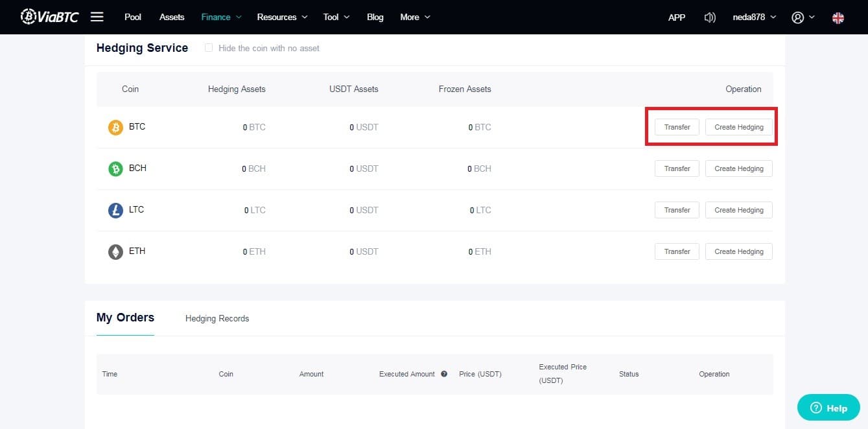Click the ETH coin name
Screen dimensions: 868x429
(x=137, y=251)
